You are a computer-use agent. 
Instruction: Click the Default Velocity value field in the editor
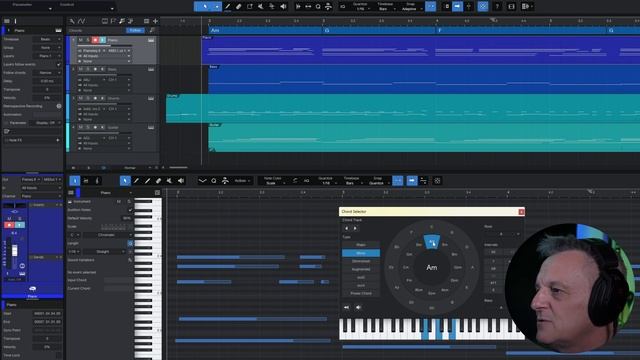127,218
